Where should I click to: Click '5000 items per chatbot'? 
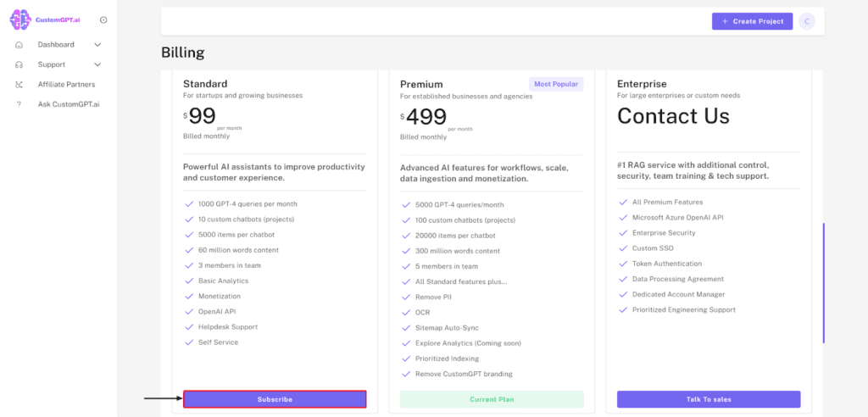pos(237,235)
